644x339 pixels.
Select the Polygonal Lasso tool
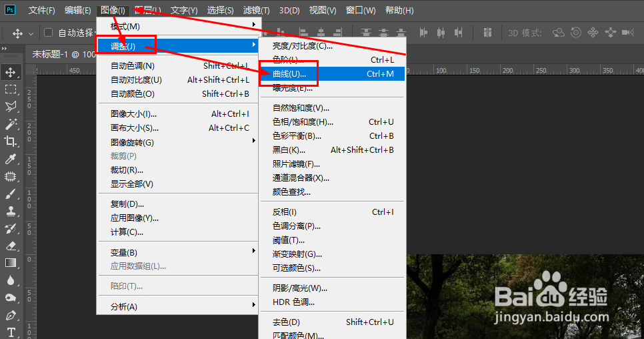pos(10,106)
